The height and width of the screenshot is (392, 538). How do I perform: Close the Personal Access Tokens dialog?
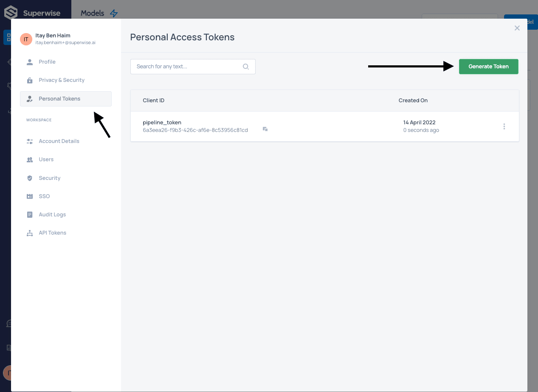(517, 28)
